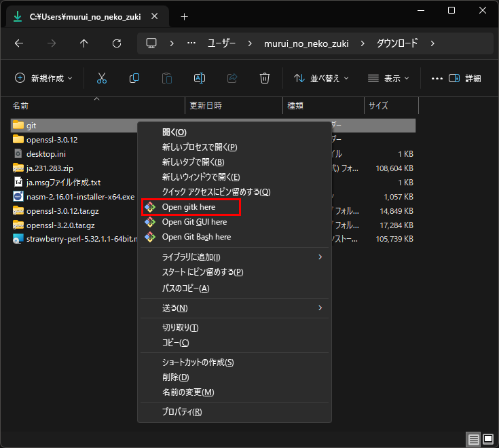Viewport: 499px width, 448px height.
Task: Choose 切り取り(T) in context menu
Action: click(x=234, y=328)
